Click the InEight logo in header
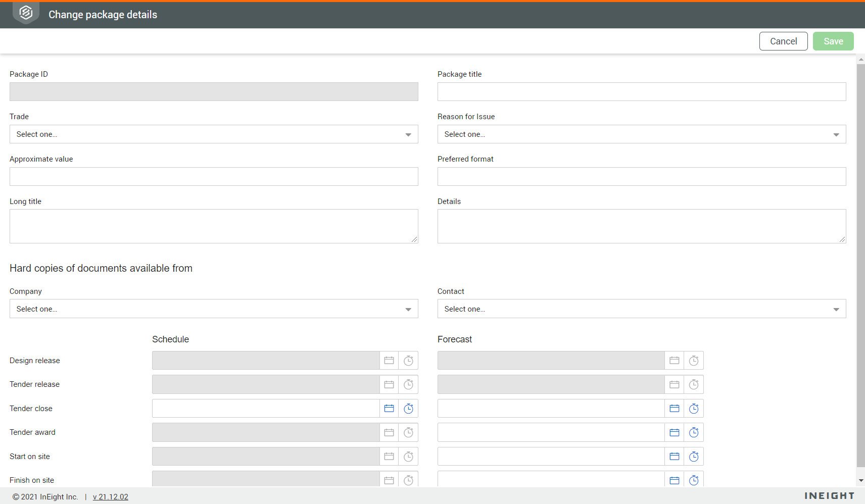This screenshot has height=504, width=865. click(x=26, y=13)
